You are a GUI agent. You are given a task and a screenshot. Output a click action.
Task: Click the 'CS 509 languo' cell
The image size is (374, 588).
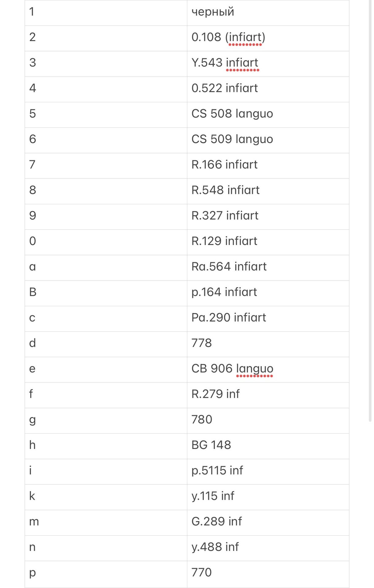(268, 140)
